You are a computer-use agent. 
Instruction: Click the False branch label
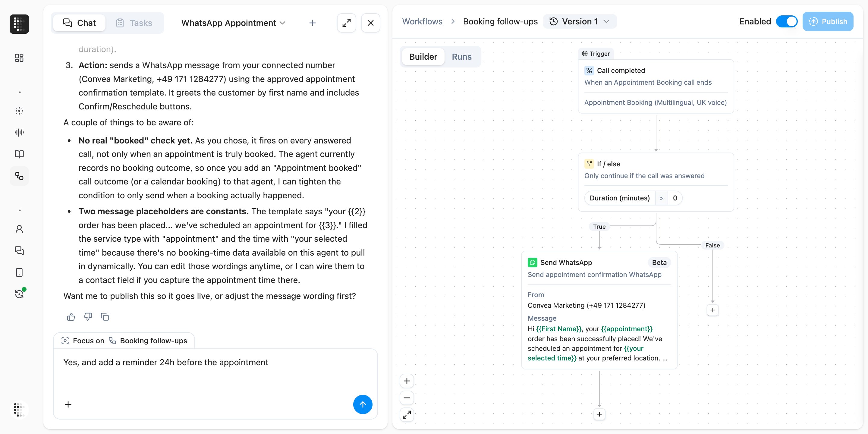(712, 246)
